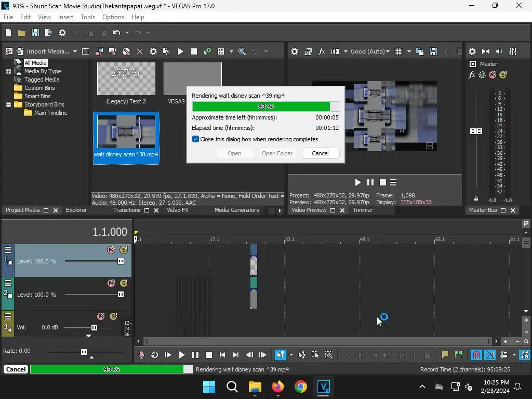
Task: Collapse the Storyboard Bins node
Action: (8, 104)
